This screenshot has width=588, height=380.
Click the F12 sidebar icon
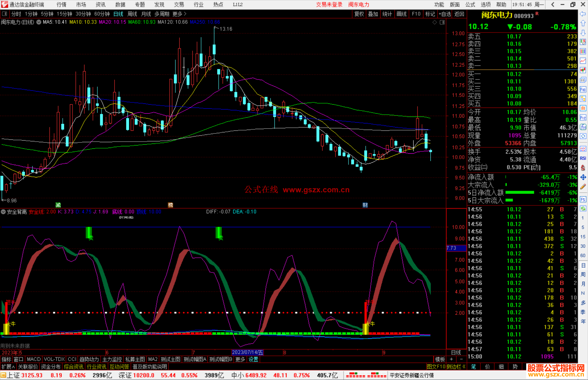pos(583,118)
